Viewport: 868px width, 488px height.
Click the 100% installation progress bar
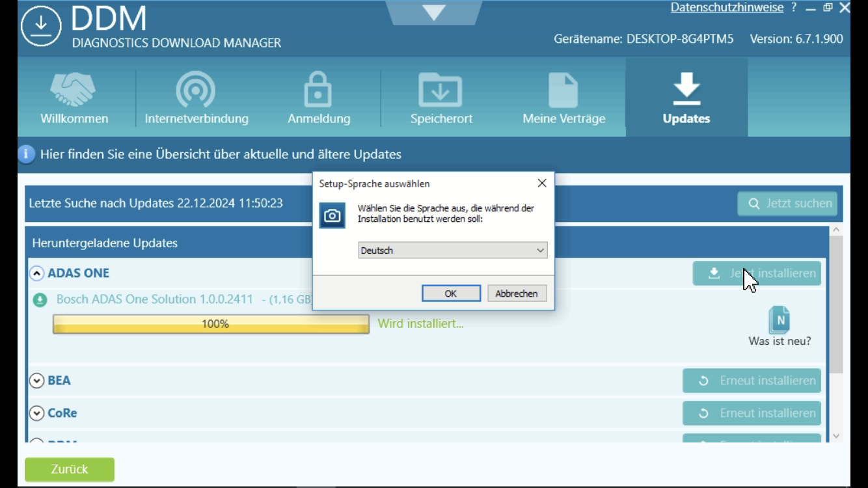[211, 324]
